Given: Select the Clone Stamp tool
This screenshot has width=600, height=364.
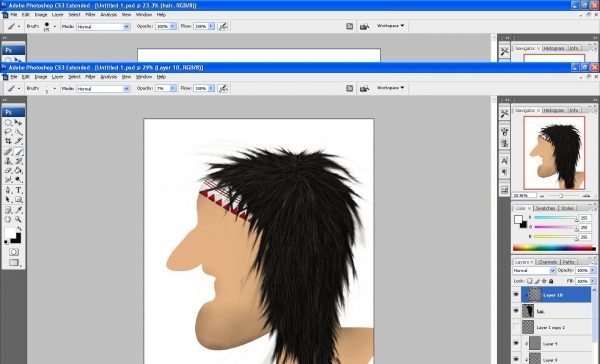Looking at the screenshot, I should (8, 161).
